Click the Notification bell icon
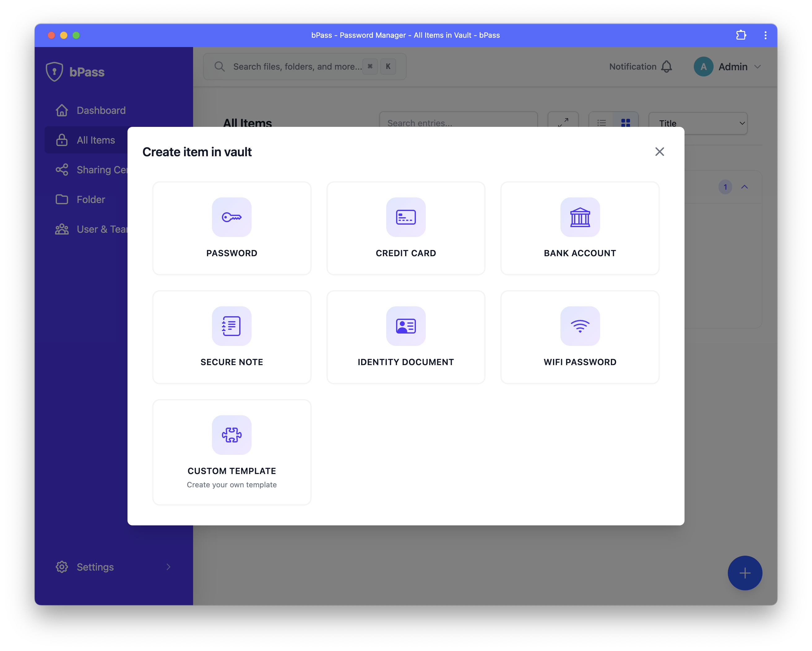812x651 pixels. point(666,67)
